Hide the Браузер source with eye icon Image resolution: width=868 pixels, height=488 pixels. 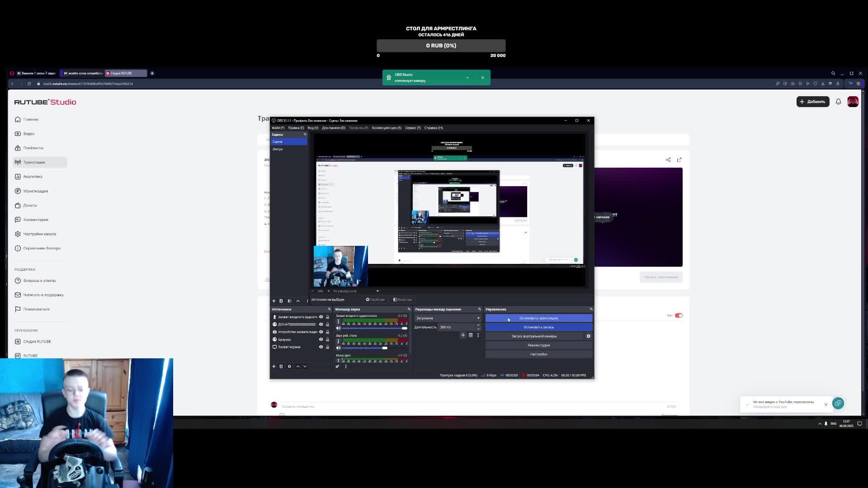pos(321,339)
